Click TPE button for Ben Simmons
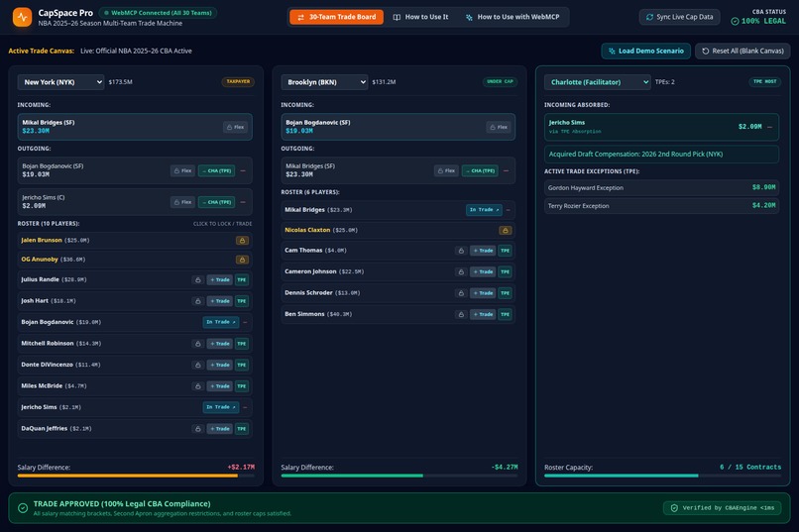Image resolution: width=799 pixels, height=532 pixels. (505, 315)
